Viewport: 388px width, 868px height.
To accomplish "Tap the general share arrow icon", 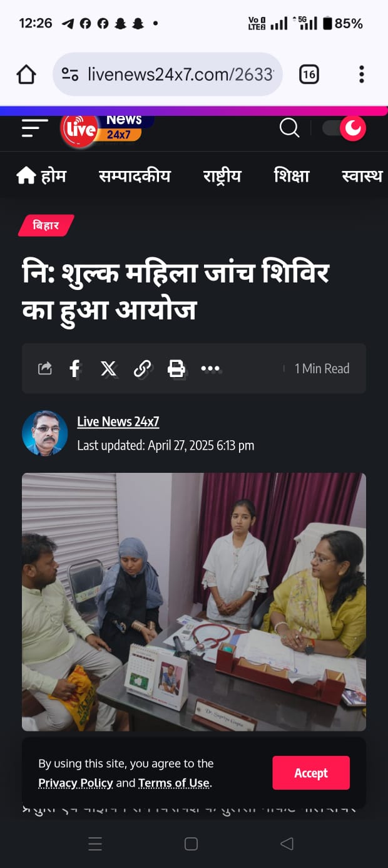I will point(45,368).
